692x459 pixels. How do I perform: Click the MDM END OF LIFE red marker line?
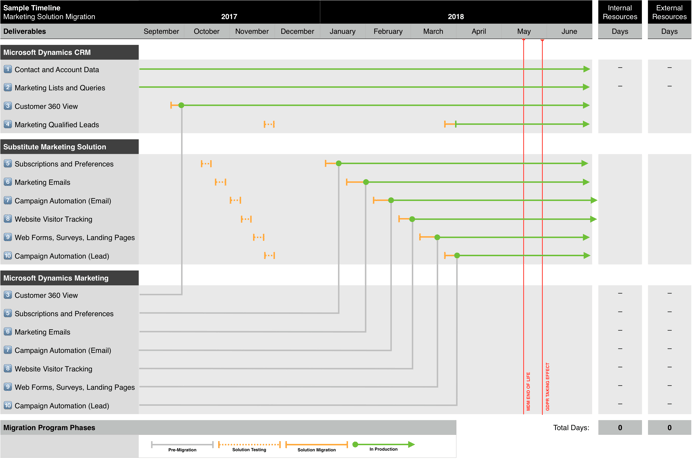[523, 226]
